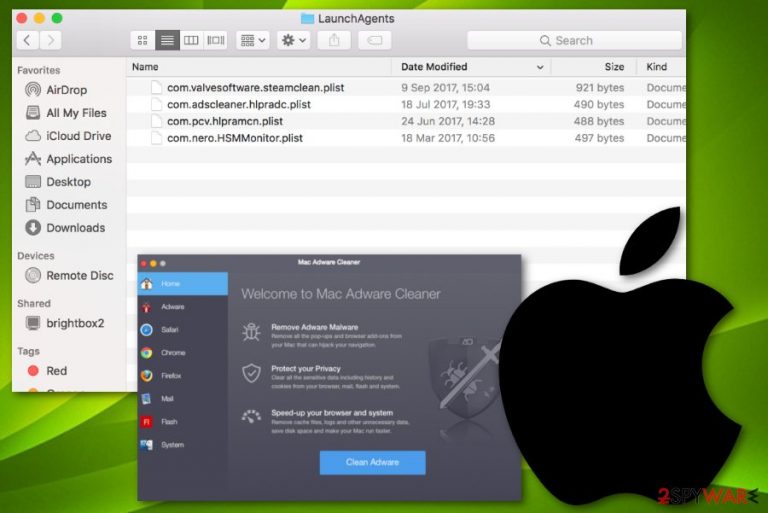Go forward with the Finder forward arrow
This screenshot has height=513, width=768.
pos(50,40)
